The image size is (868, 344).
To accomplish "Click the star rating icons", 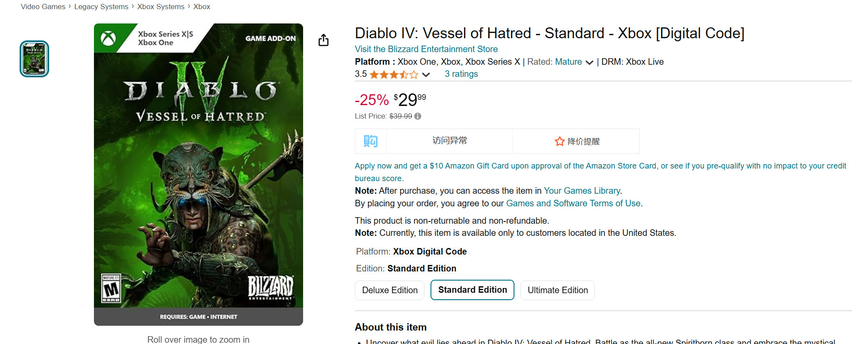I will tap(394, 75).
